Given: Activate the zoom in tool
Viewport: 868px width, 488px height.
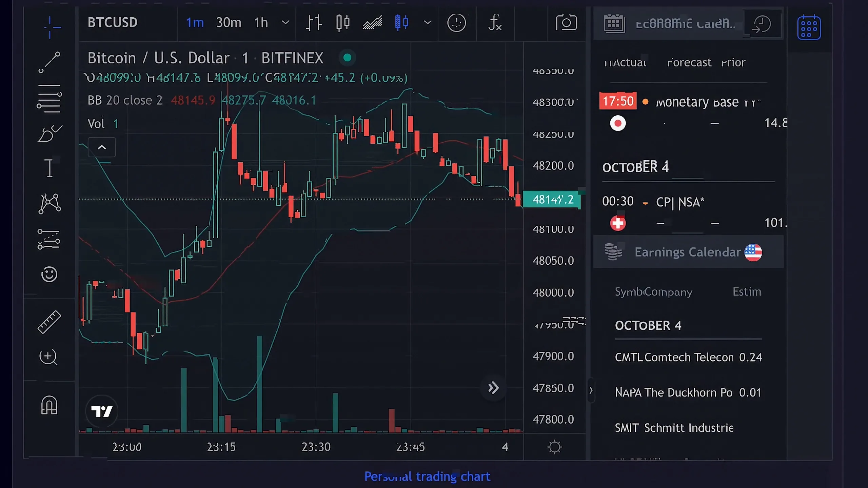Looking at the screenshot, I should pyautogui.click(x=48, y=357).
